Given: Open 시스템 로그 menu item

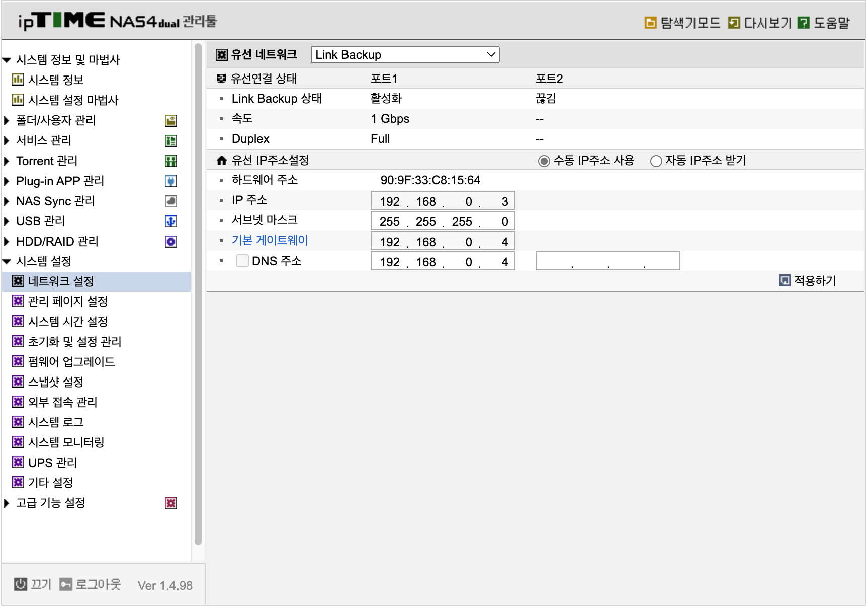Looking at the screenshot, I should (56, 422).
